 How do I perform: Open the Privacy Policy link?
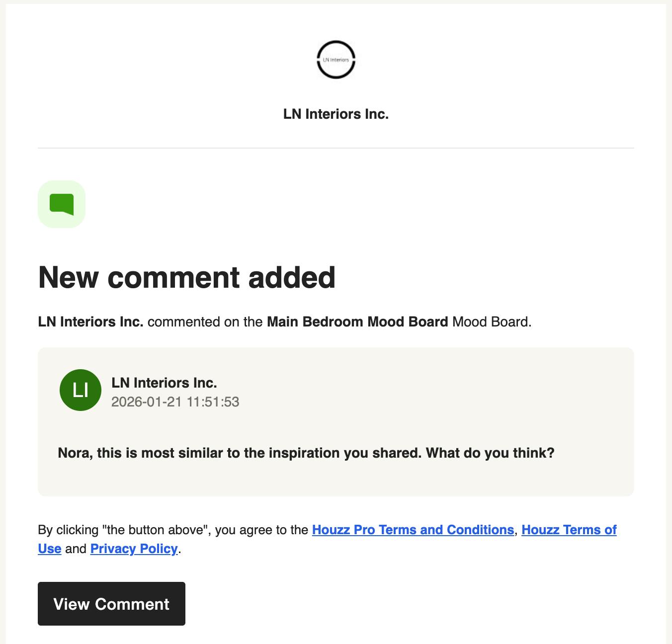point(134,549)
